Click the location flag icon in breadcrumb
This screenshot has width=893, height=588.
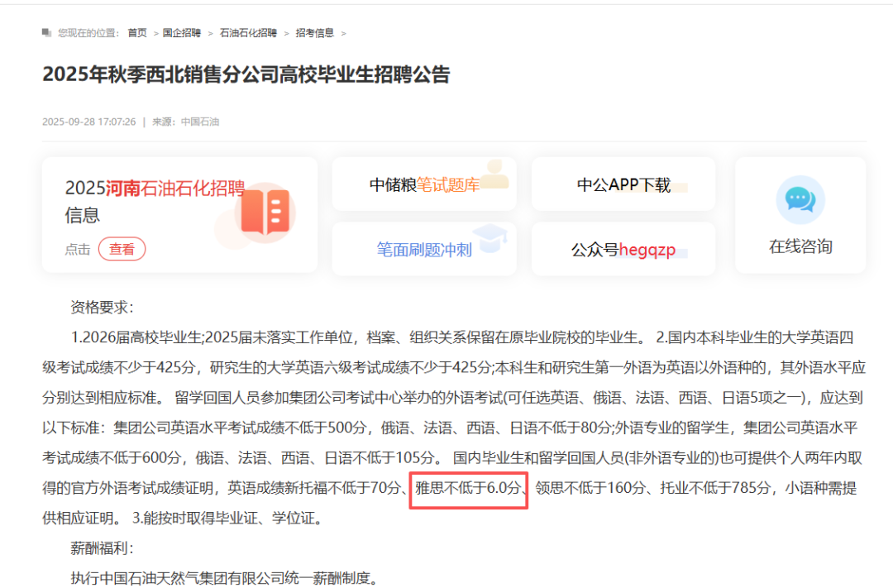[x=46, y=33]
